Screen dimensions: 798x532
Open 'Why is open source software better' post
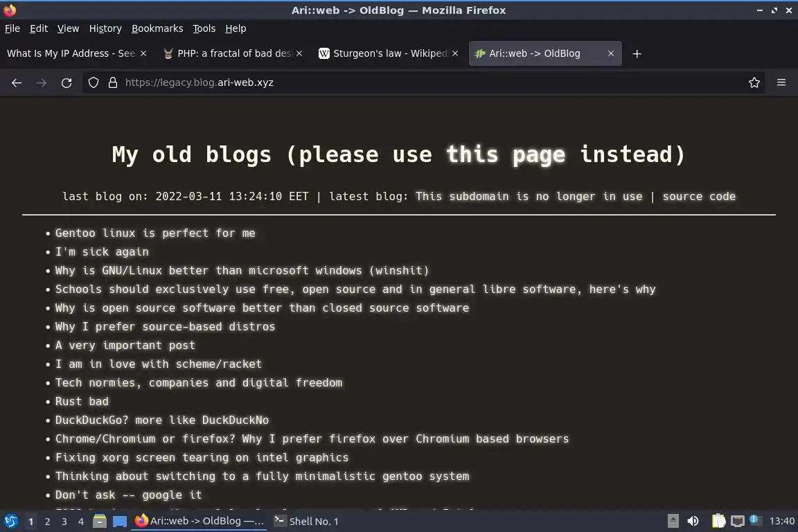262,308
